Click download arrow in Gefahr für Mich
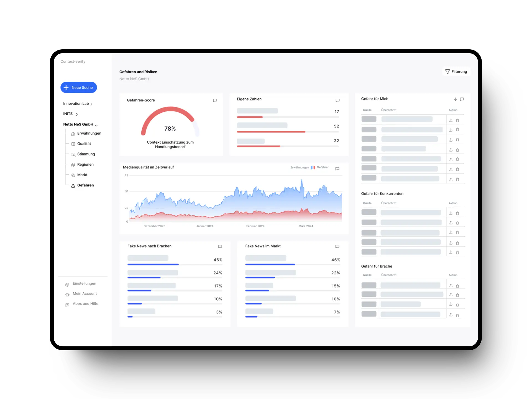532x399 pixels. click(455, 99)
